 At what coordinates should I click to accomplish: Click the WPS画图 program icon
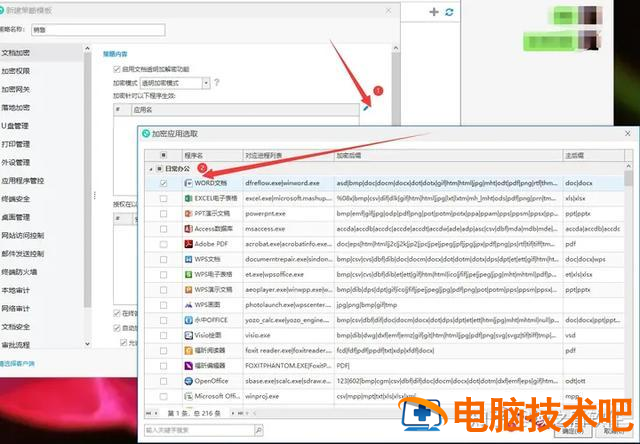(188, 305)
